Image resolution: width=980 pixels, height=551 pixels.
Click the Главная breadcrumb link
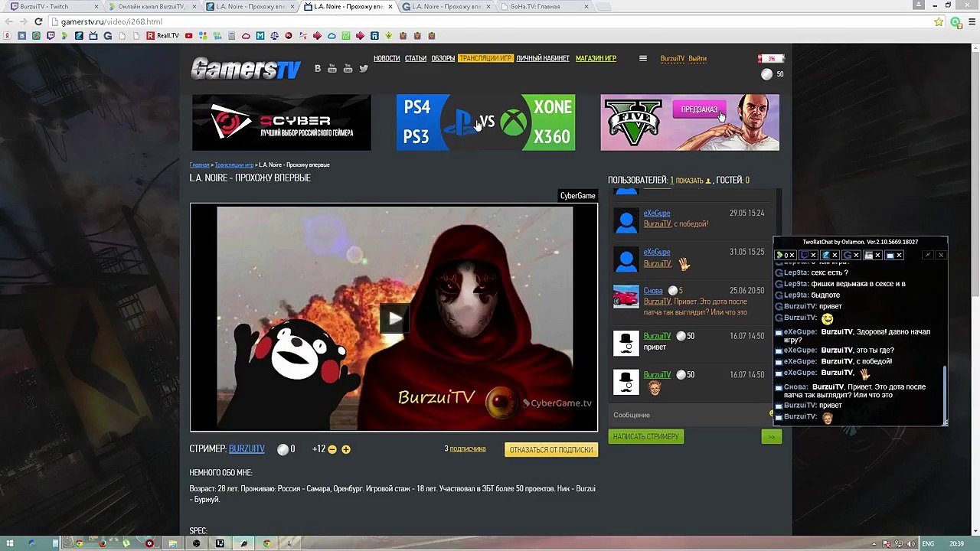(x=199, y=165)
